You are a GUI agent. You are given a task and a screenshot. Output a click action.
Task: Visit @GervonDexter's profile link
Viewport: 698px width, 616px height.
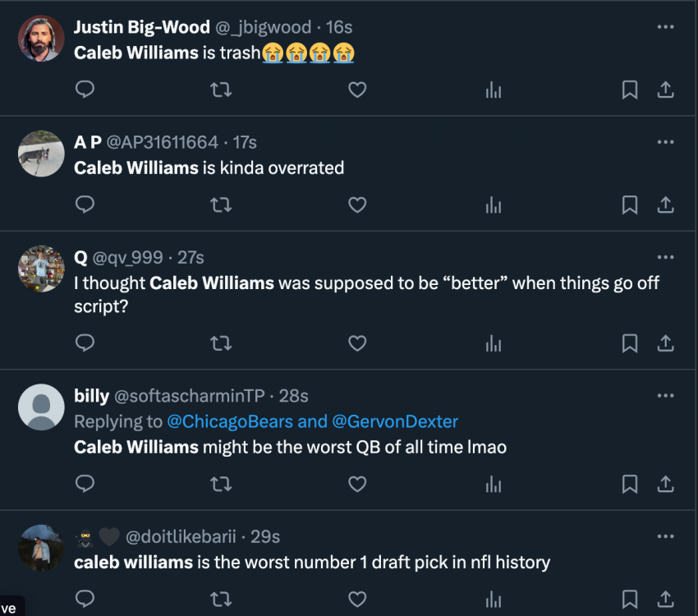click(x=396, y=421)
